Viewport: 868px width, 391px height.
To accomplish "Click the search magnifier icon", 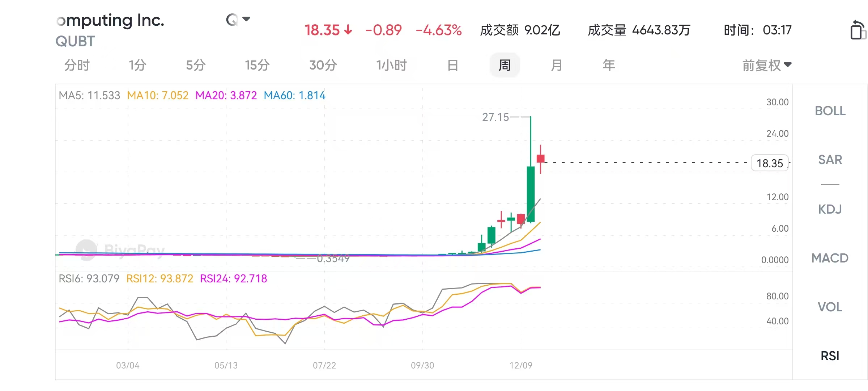I will [x=232, y=20].
